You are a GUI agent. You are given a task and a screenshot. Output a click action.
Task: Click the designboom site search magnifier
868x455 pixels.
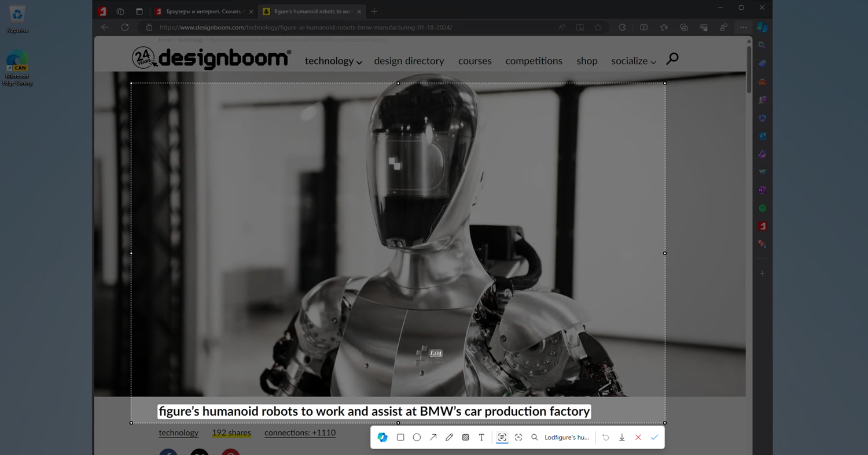tap(672, 59)
